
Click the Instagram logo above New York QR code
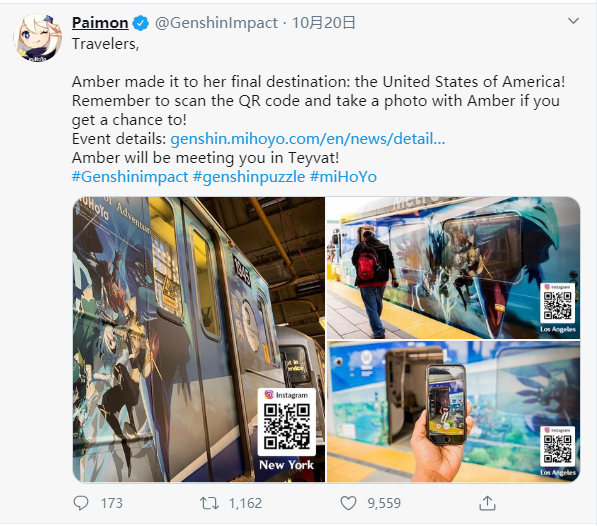point(269,395)
